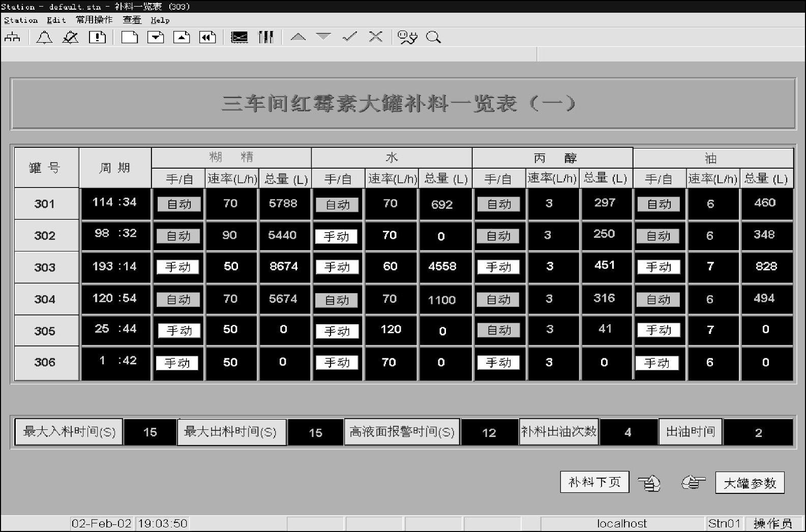Click the checkmark confirm icon
Viewport: 806px width, 532px height.
(350, 37)
